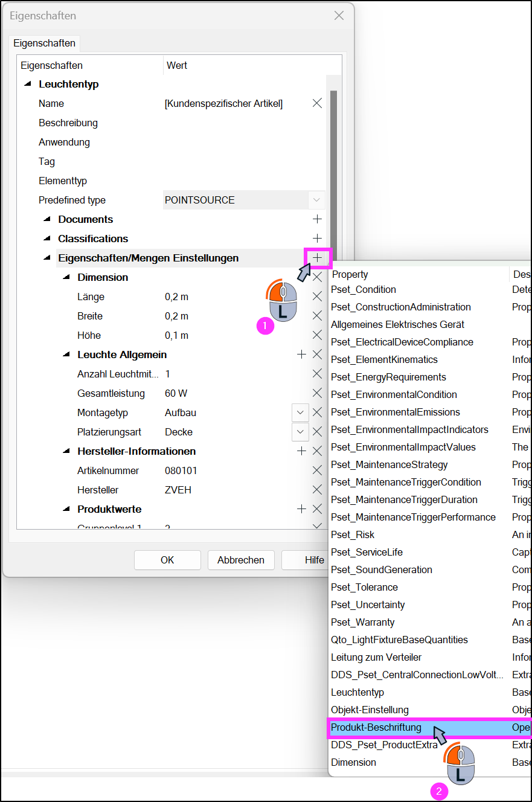This screenshot has height=802, width=532.
Task: Collapse the Leuchte Allgemein group
Action: [x=66, y=354]
